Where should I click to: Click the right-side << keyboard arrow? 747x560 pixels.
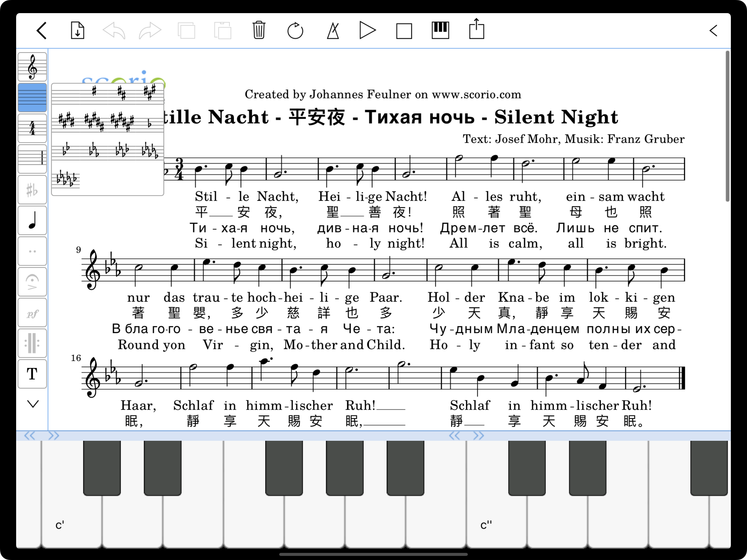454,436
